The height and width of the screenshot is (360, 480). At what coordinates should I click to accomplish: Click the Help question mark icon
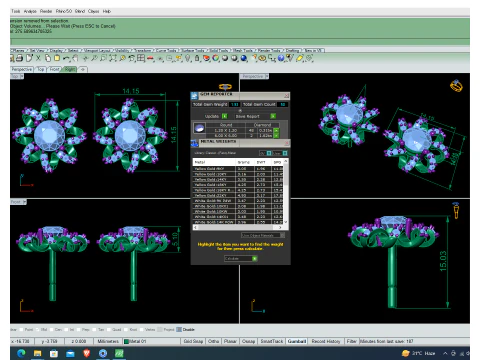(x=281, y=58)
